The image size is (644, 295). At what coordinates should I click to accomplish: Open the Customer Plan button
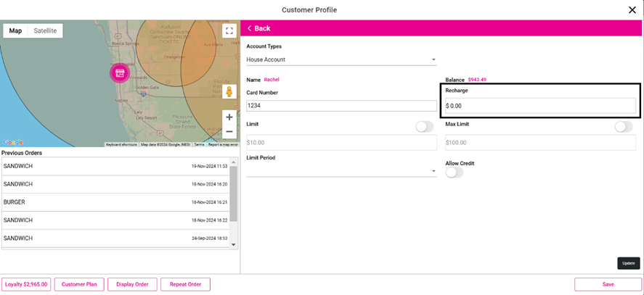(x=79, y=284)
